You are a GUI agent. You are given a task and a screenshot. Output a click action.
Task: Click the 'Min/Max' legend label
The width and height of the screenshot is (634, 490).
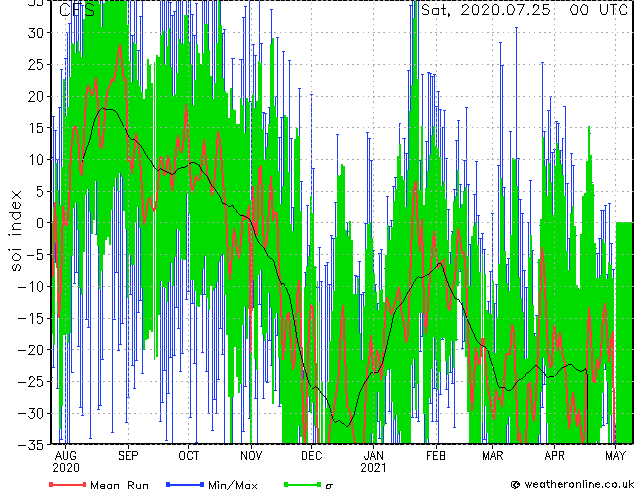(x=233, y=485)
